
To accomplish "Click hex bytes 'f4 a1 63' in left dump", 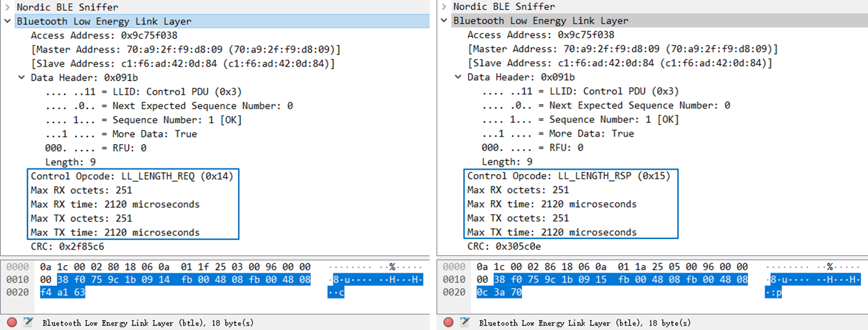I will click(x=62, y=293).
